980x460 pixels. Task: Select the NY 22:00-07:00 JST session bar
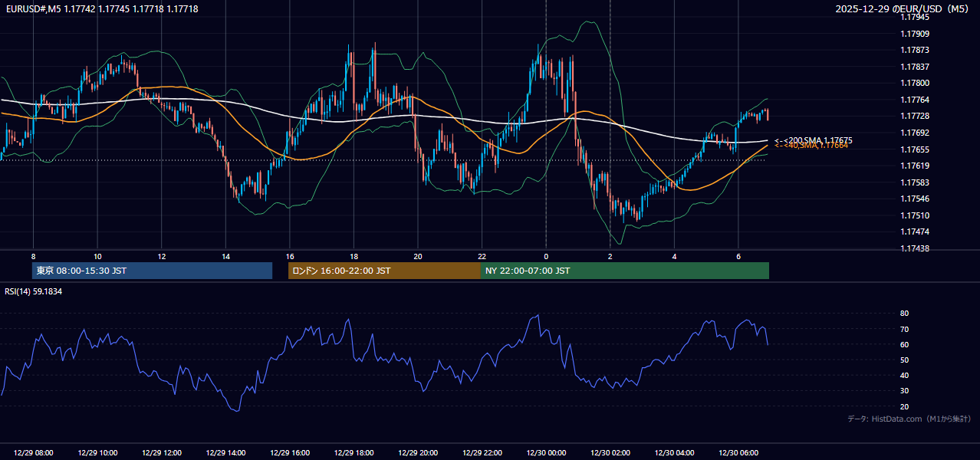click(x=625, y=271)
